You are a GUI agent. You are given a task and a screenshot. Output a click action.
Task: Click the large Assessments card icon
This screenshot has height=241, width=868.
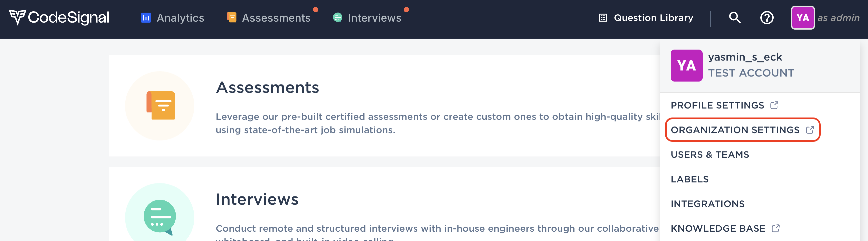[160, 106]
